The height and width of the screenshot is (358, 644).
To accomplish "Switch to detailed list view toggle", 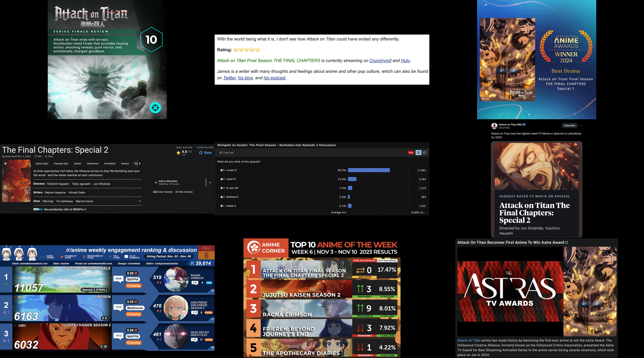I will pyautogui.click(x=425, y=153).
